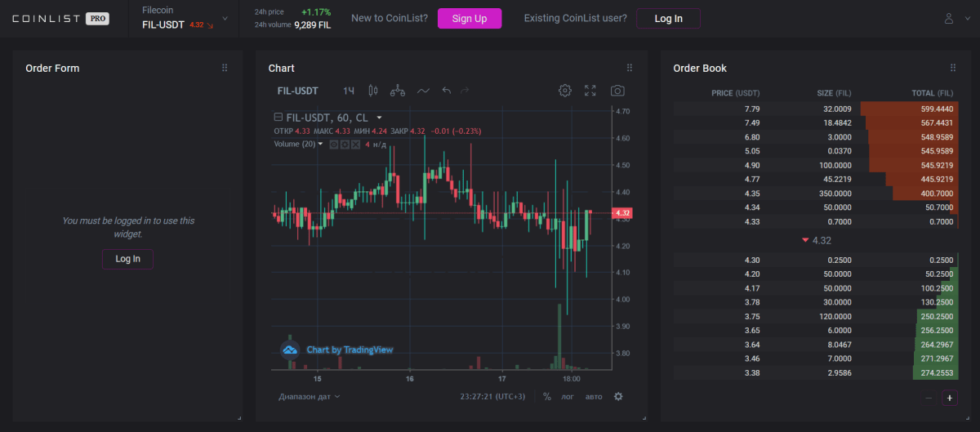The width and height of the screenshot is (980, 432).
Task: Click the bid row at price 3.64
Action: 815,345
